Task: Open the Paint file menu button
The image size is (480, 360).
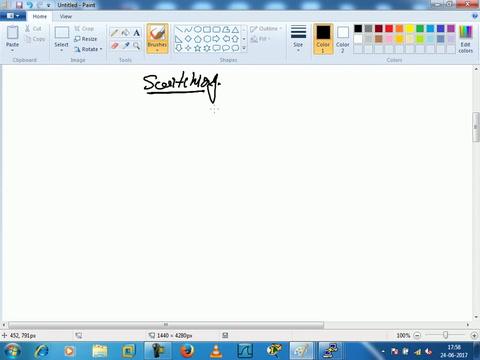Action: point(13,16)
